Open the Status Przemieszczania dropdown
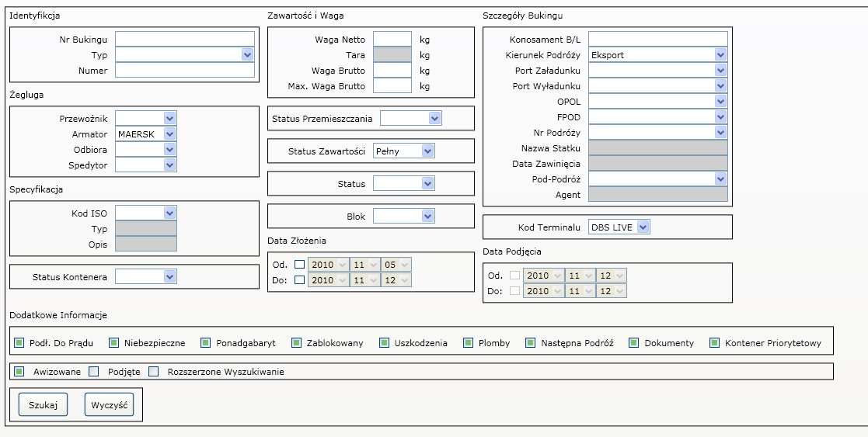The height and width of the screenshot is (437, 868). (x=411, y=119)
